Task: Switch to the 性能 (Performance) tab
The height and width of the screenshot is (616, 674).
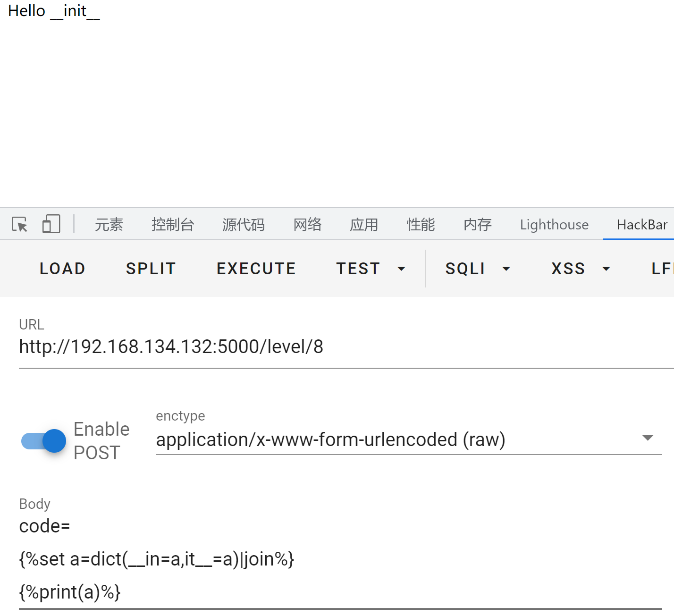Action: click(x=421, y=225)
